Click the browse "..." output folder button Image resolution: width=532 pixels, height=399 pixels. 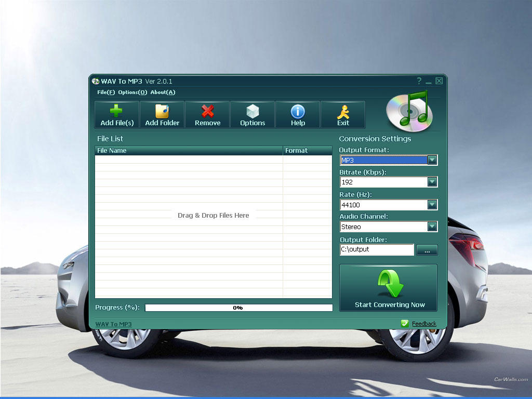(427, 250)
